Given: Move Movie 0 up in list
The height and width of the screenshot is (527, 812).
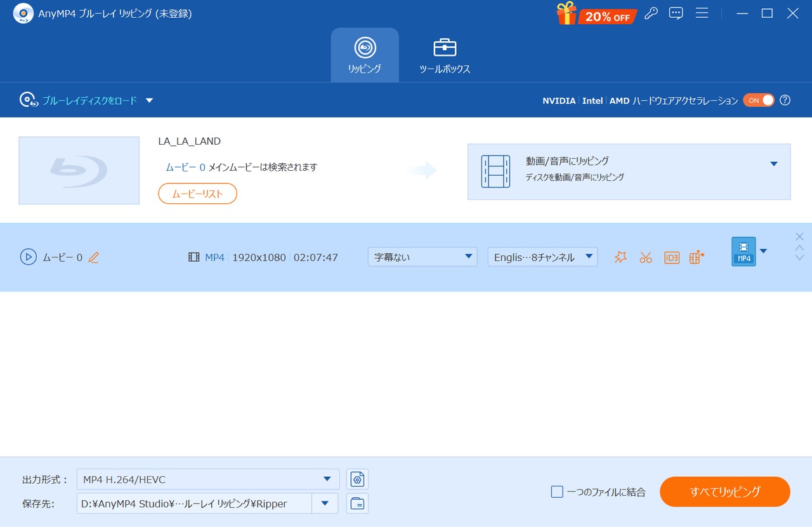Looking at the screenshot, I should click(799, 247).
